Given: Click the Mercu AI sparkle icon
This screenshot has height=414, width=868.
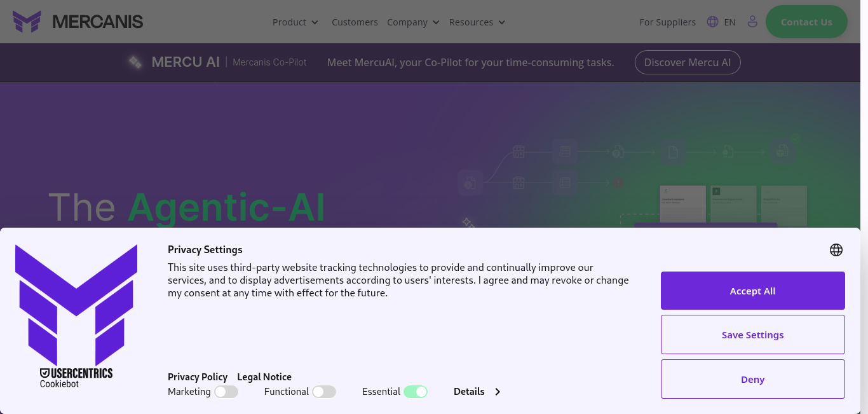Looking at the screenshot, I should pos(135,62).
